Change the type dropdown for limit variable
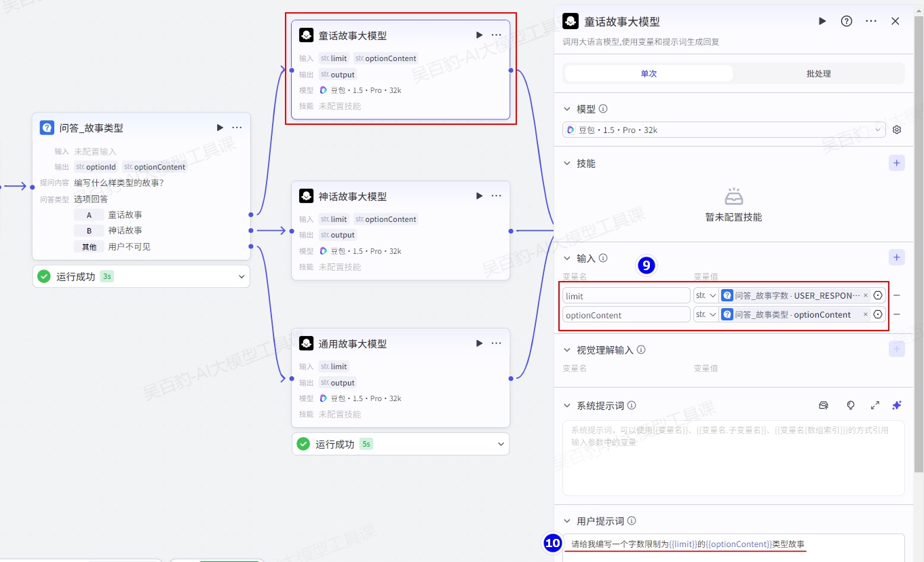 coord(706,296)
